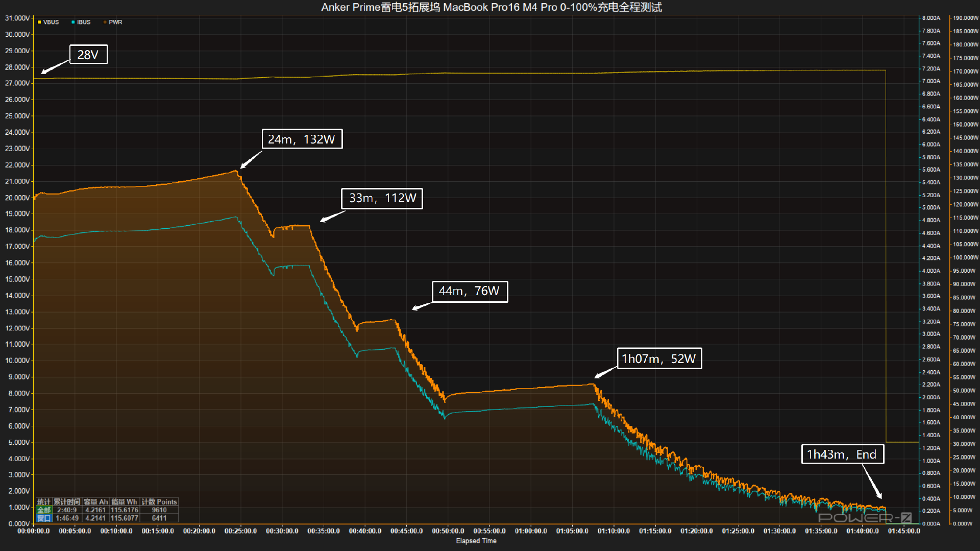Image resolution: width=980 pixels, height=551 pixels.
Task: Click the 115.6077 energy value
Action: (x=125, y=518)
